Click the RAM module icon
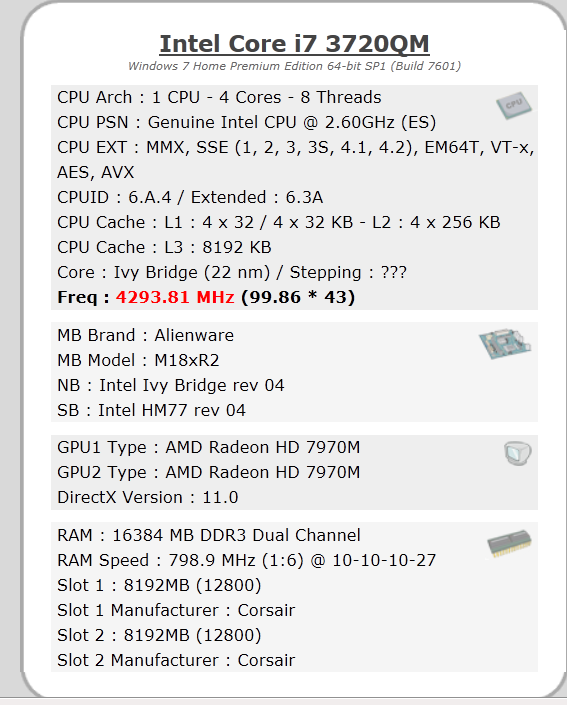 (509, 543)
